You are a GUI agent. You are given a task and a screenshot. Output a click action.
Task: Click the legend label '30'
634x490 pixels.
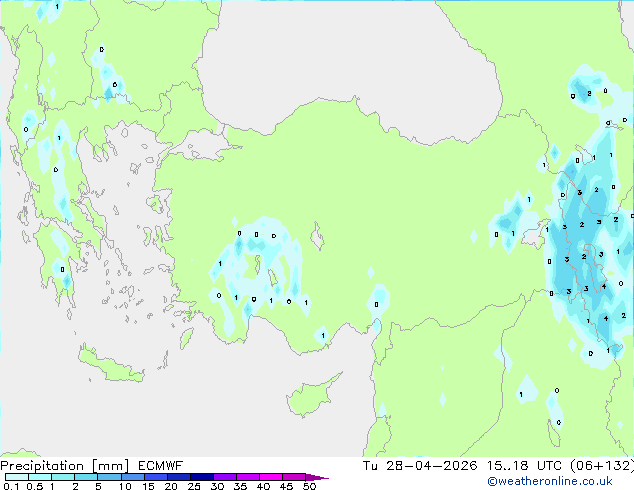[x=217, y=486]
